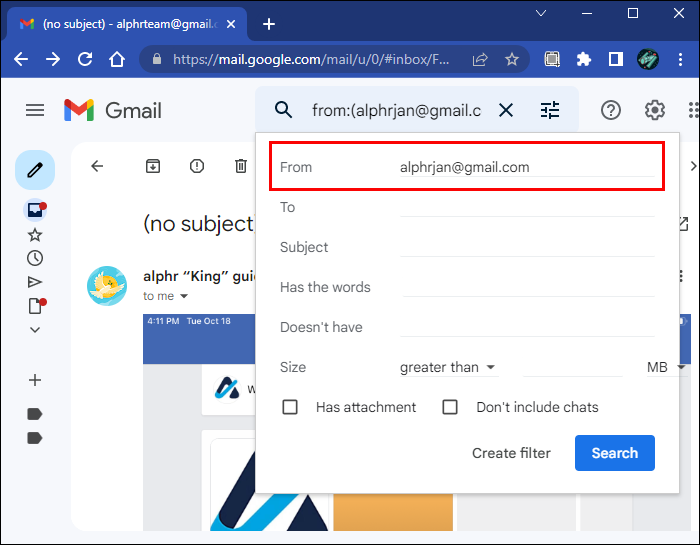The image size is (700, 545).
Task: Click Create filter
Action: [x=511, y=453]
